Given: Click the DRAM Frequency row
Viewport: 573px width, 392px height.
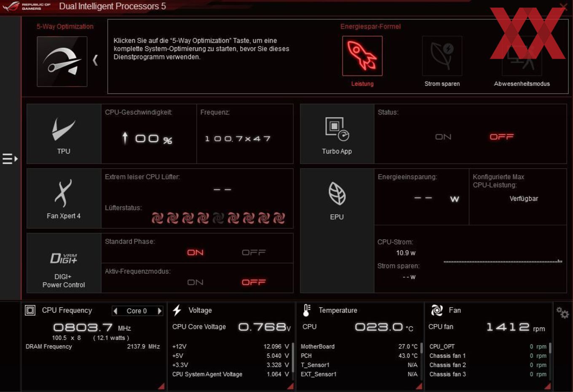Looking at the screenshot, I should click(x=93, y=346).
